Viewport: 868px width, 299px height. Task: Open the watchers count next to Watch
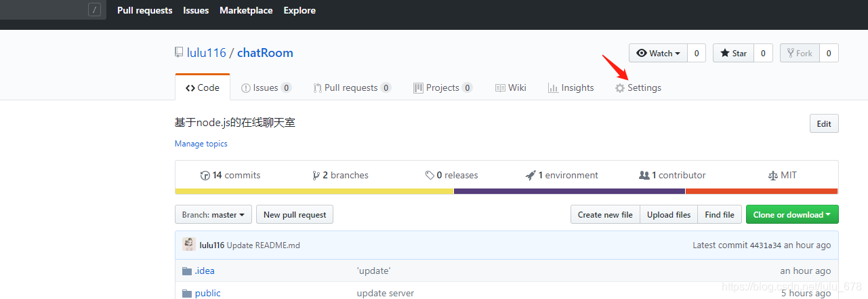click(697, 54)
